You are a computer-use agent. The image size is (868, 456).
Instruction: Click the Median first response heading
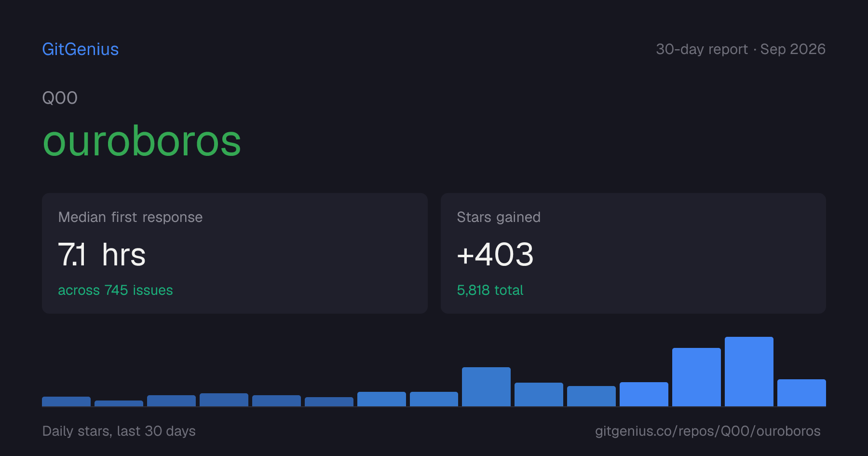(130, 217)
